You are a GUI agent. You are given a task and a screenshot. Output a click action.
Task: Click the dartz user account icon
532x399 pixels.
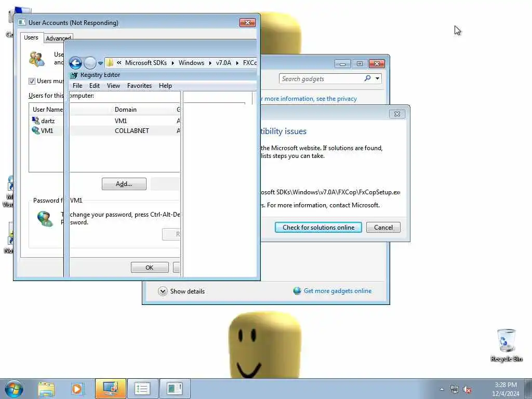pos(36,121)
